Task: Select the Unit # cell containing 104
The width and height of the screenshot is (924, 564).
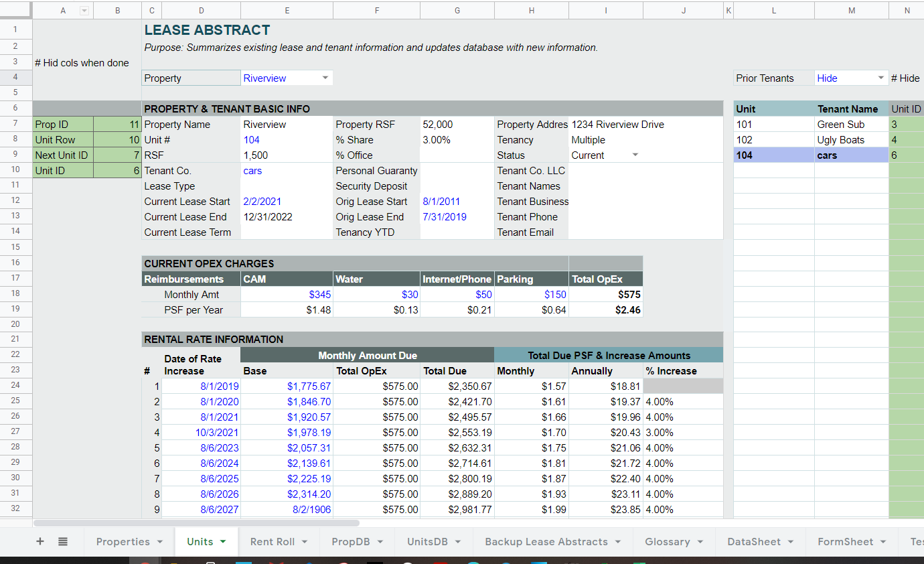Action: (287, 140)
